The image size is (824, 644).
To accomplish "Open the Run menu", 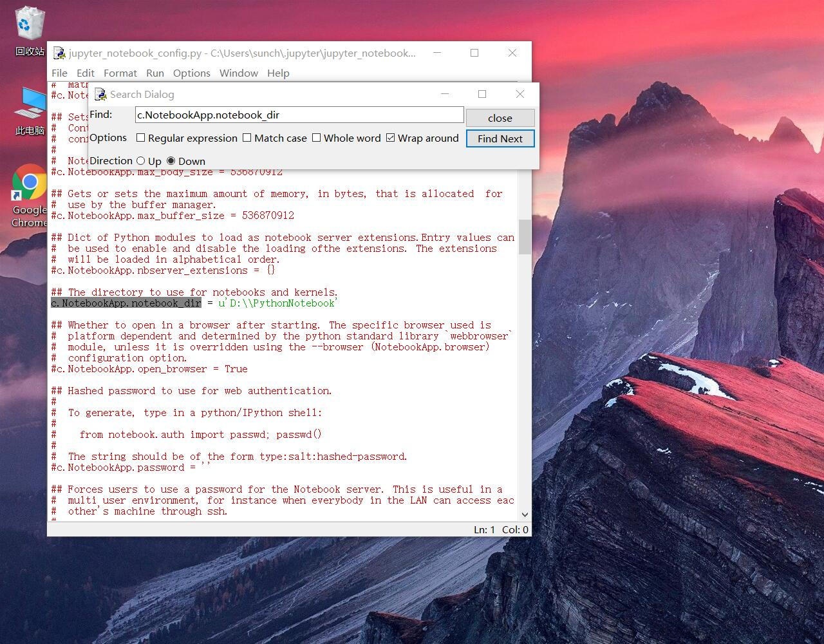I will tap(155, 73).
